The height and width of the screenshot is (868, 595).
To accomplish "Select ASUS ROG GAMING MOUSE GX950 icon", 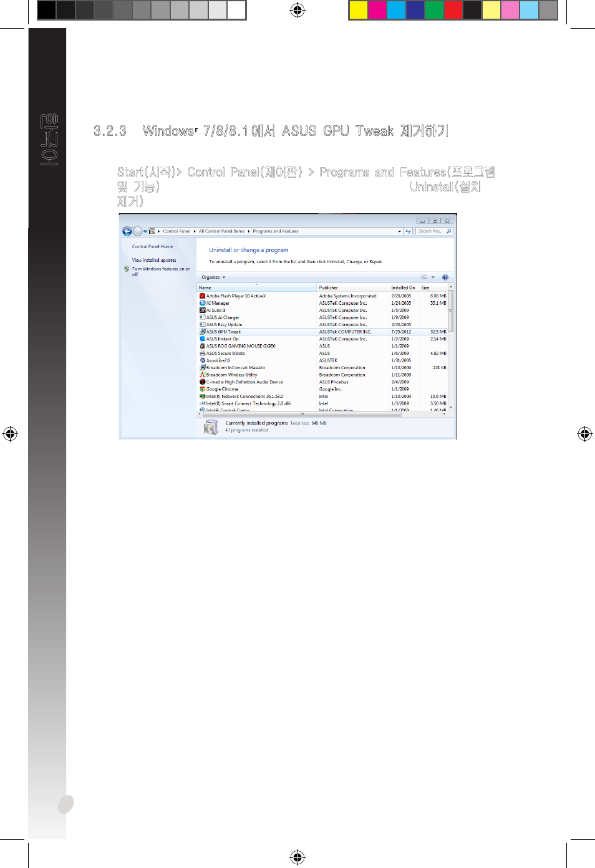I will [x=202, y=346].
